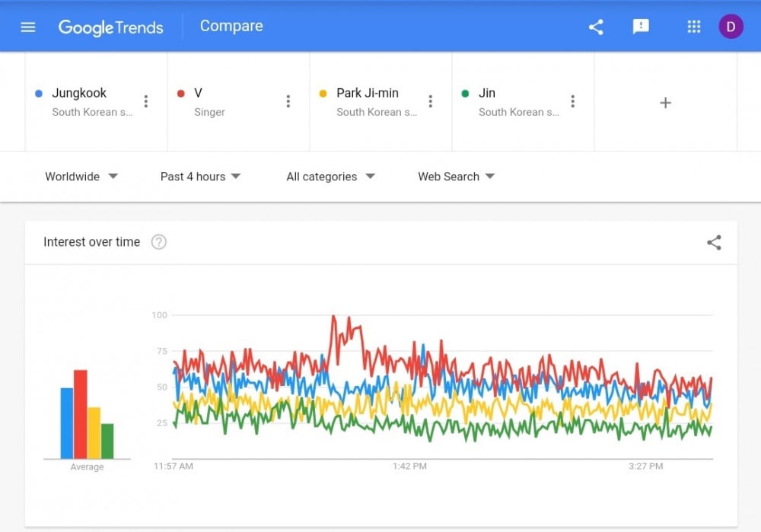Image resolution: width=761 pixels, height=532 pixels.
Task: Click the yellow Park Ji-min average bar
Action: click(94, 433)
